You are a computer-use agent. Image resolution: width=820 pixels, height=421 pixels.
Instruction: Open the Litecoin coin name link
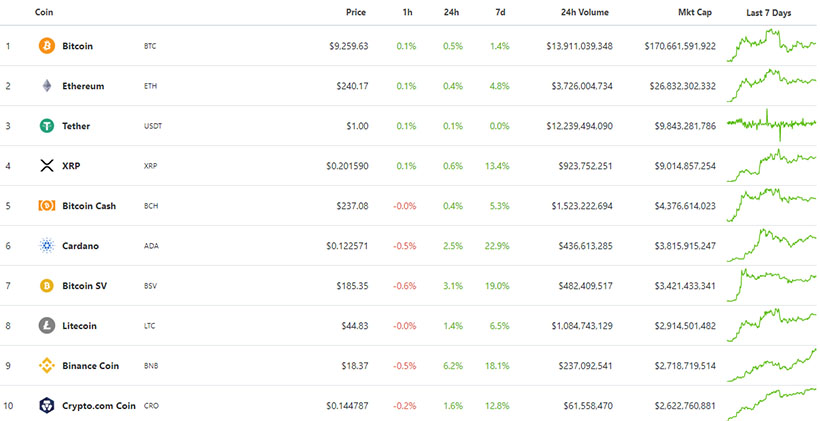79,325
